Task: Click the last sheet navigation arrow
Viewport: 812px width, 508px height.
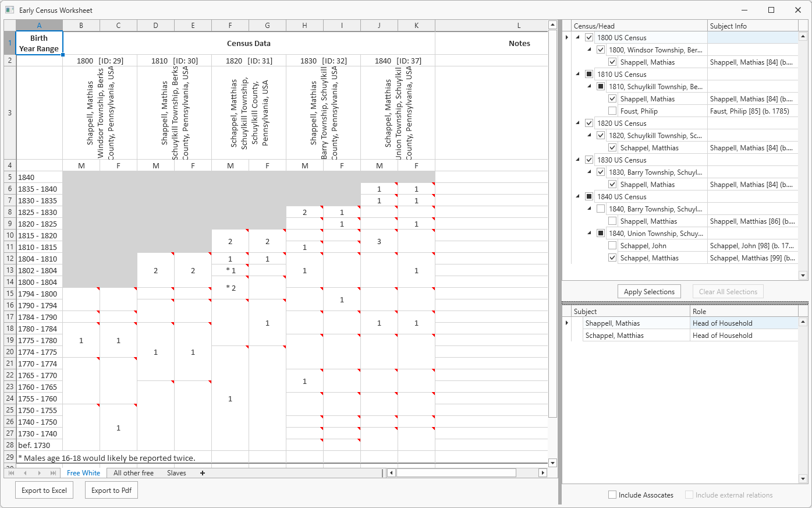Action: 54,473
